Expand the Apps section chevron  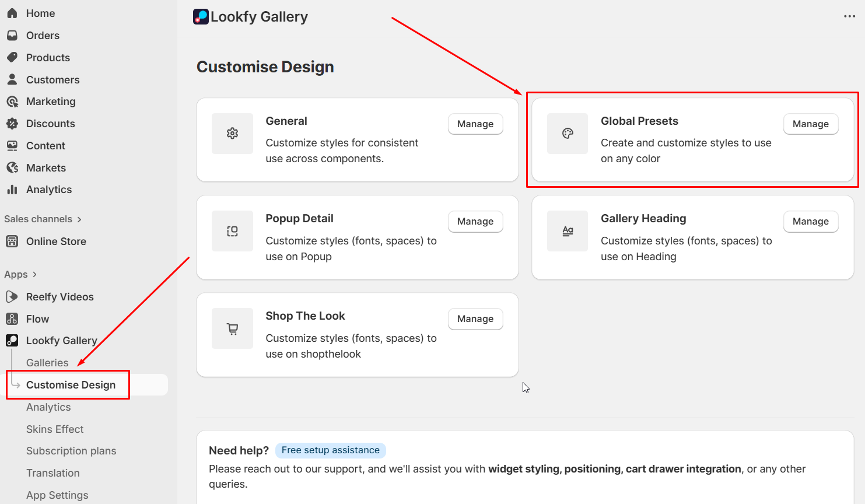coord(34,275)
